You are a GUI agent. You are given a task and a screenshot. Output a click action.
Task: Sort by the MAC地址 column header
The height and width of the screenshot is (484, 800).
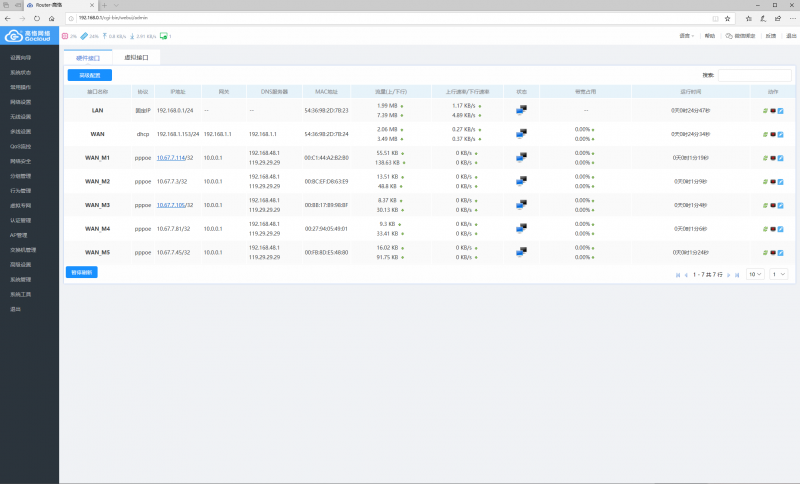tap(327, 92)
